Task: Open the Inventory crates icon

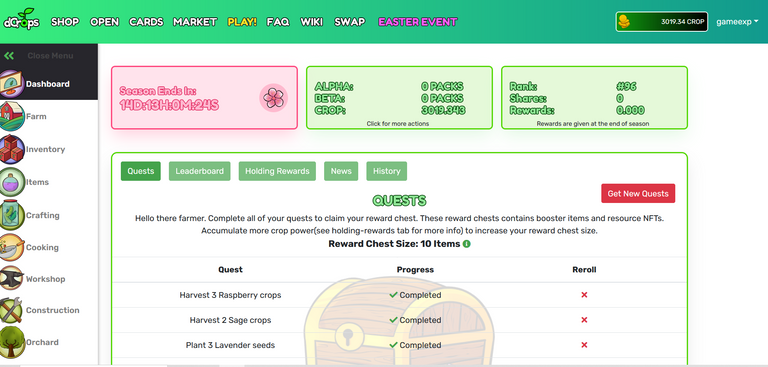Action: click(x=12, y=149)
